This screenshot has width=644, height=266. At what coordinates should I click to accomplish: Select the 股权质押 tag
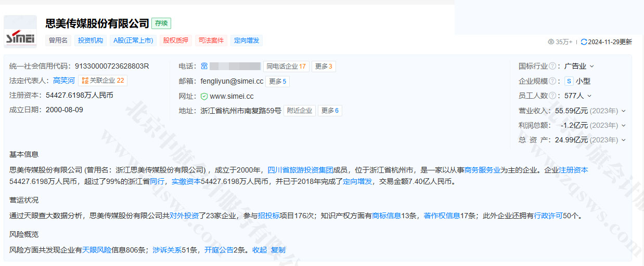coord(176,41)
